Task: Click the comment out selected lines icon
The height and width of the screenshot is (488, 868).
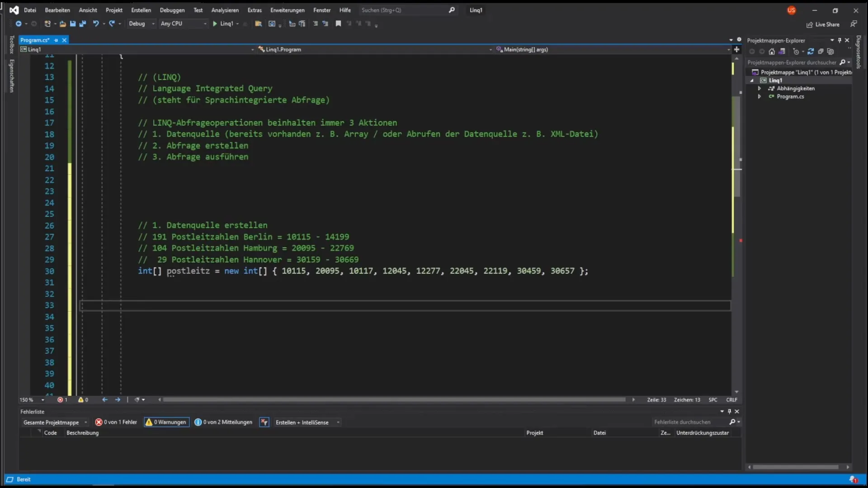Action: point(316,23)
